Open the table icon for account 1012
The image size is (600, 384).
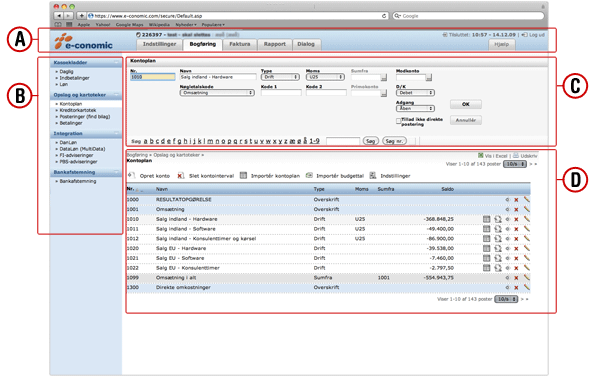tap(486, 238)
